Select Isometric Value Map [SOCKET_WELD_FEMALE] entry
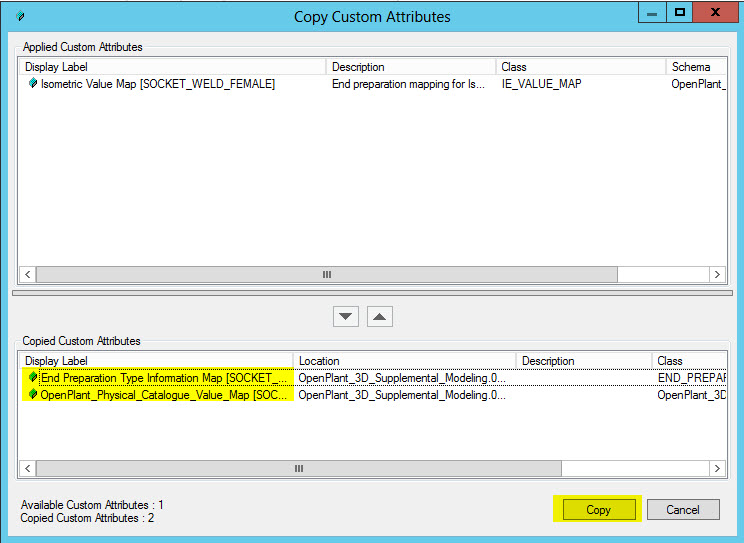Screen dimensions: 744x543 (157, 85)
